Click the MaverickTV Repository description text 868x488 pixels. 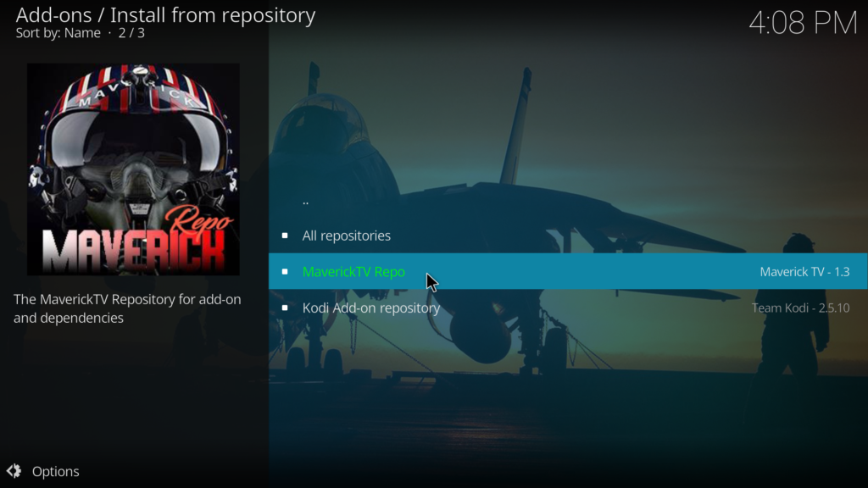pyautogui.click(x=127, y=308)
